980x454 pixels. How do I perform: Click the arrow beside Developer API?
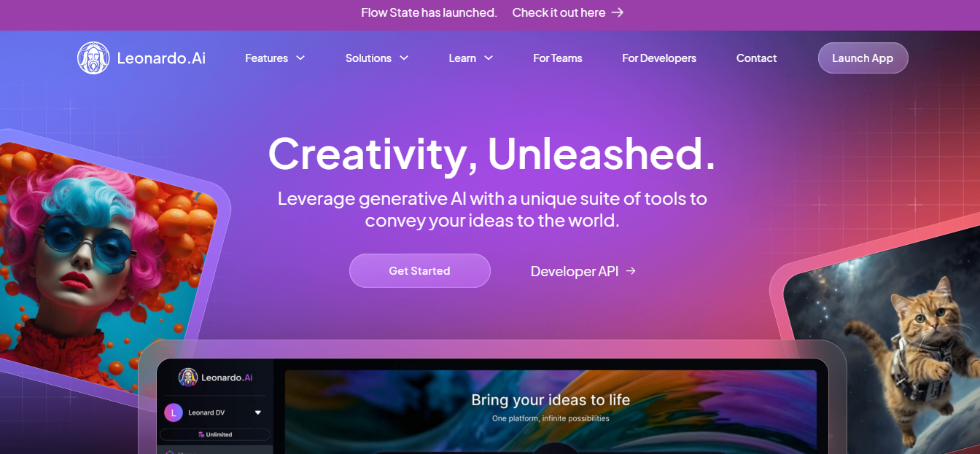point(631,271)
